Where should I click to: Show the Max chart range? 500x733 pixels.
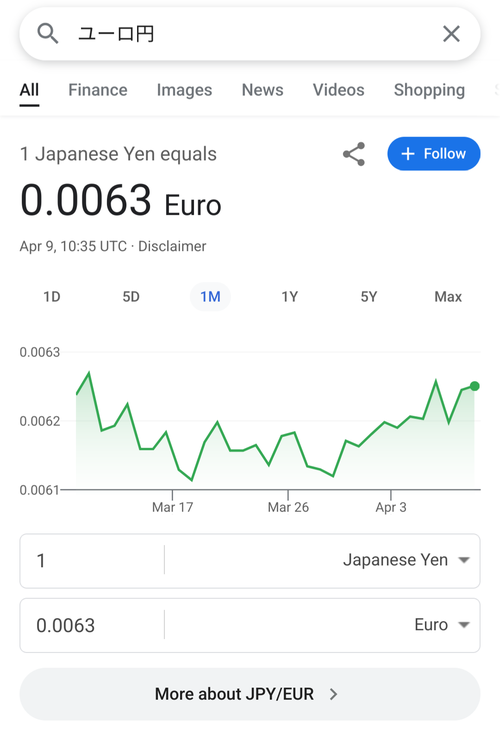(448, 297)
